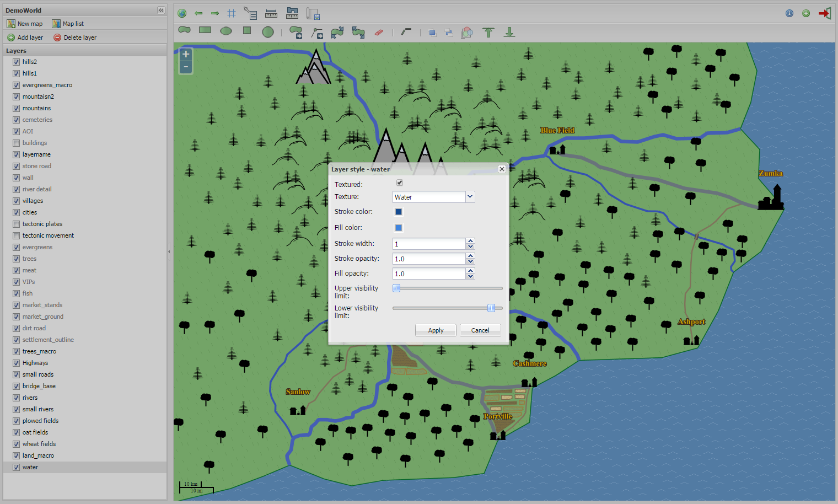Toggle the grid icon in toolbar
838x504 pixels.
click(x=232, y=13)
